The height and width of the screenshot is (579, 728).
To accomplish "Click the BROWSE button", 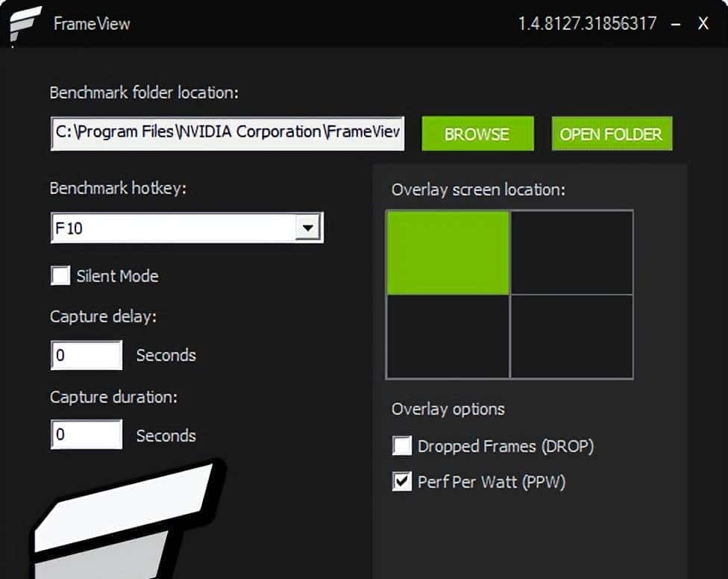I will 477,134.
